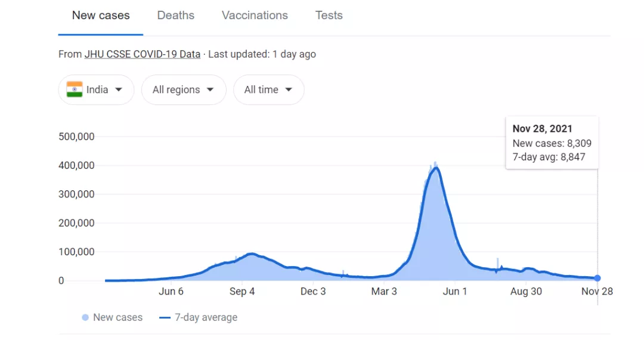Open the JHU CSSE COVID-19 Data link
The width and height of the screenshot is (644, 340).
[x=142, y=54]
